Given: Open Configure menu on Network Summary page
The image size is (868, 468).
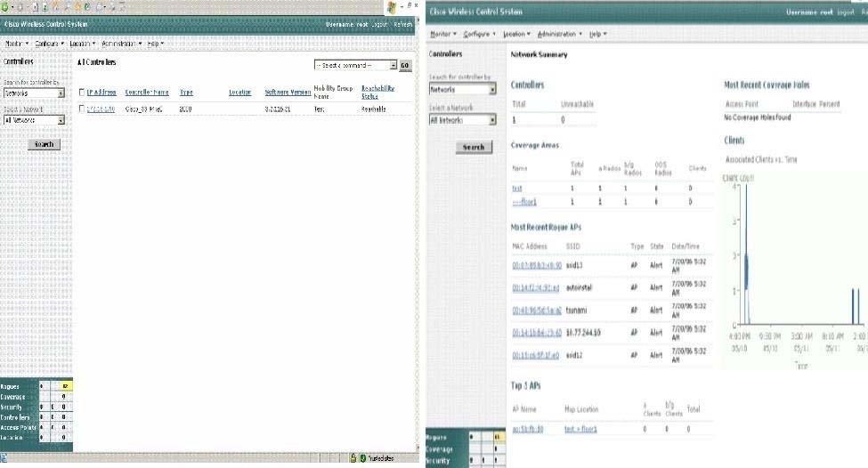Looking at the screenshot, I should [479, 35].
